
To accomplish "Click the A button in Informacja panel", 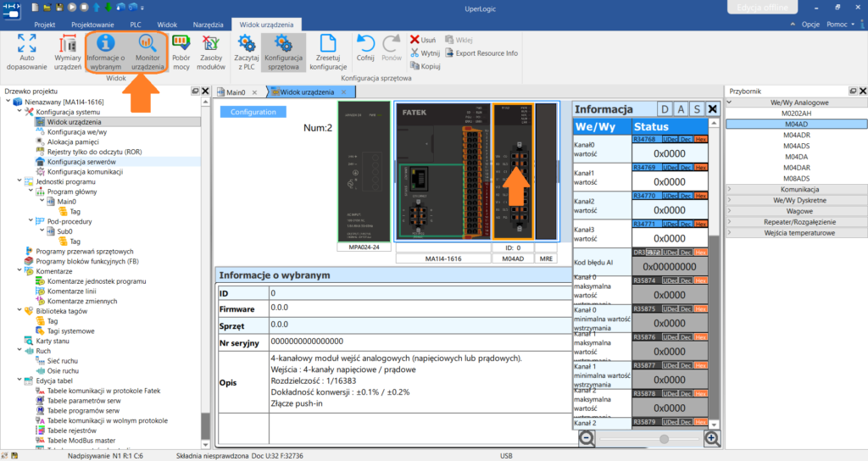I will (681, 109).
